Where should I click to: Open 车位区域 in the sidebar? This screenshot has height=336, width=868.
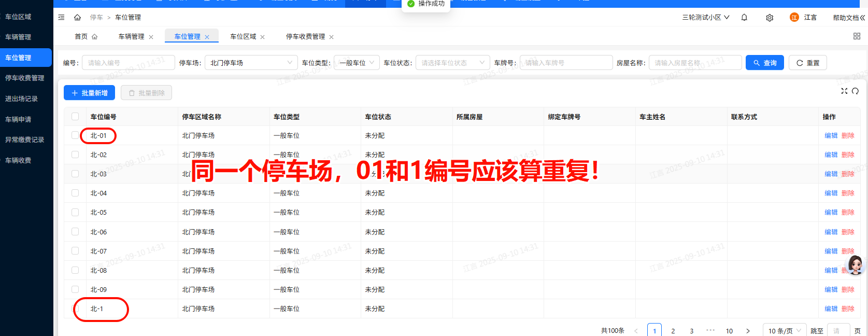click(x=26, y=17)
